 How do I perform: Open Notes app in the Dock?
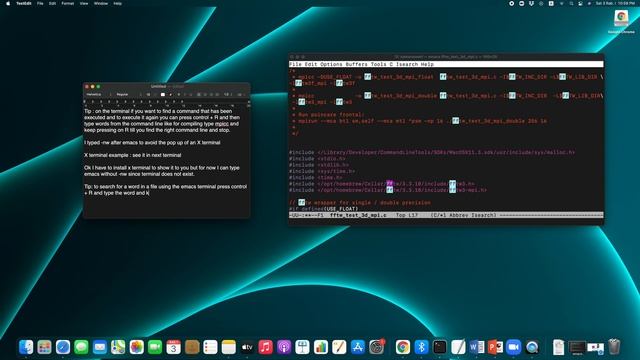(229, 347)
